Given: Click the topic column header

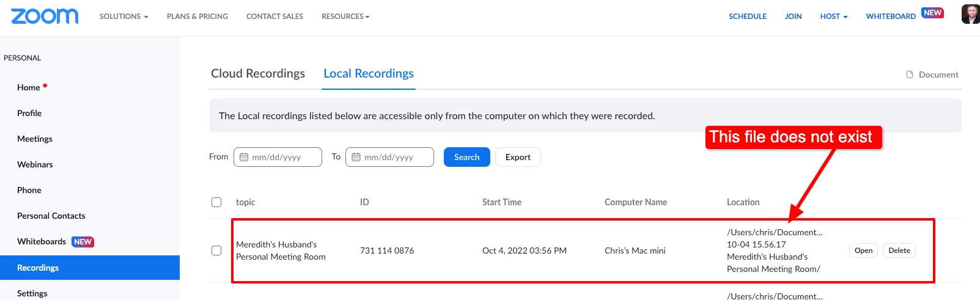Looking at the screenshot, I should [246, 202].
